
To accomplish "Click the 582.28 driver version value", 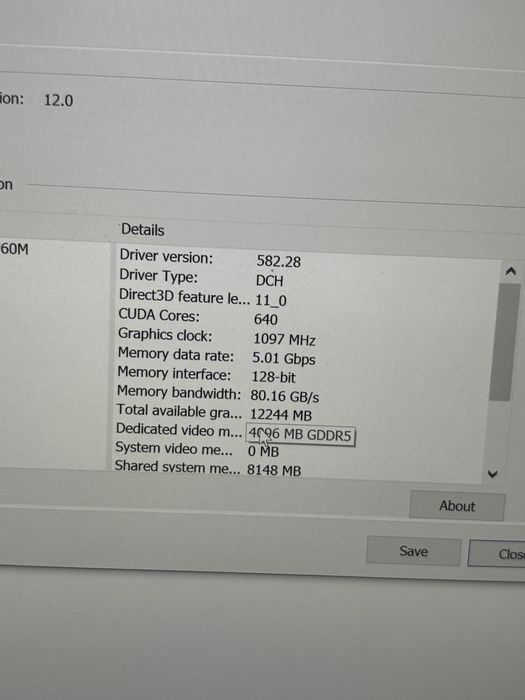I will click(279, 261).
